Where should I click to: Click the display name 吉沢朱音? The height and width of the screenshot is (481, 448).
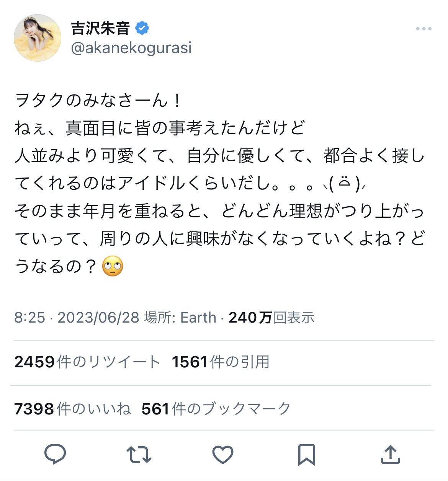pos(100,28)
